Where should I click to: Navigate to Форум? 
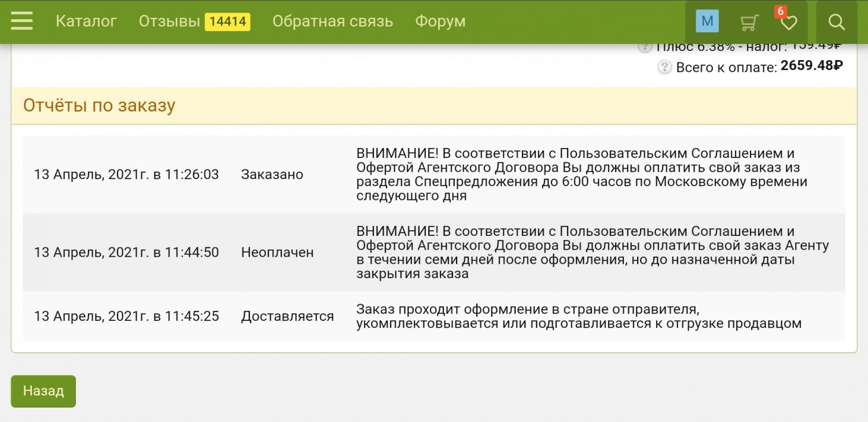(x=440, y=21)
